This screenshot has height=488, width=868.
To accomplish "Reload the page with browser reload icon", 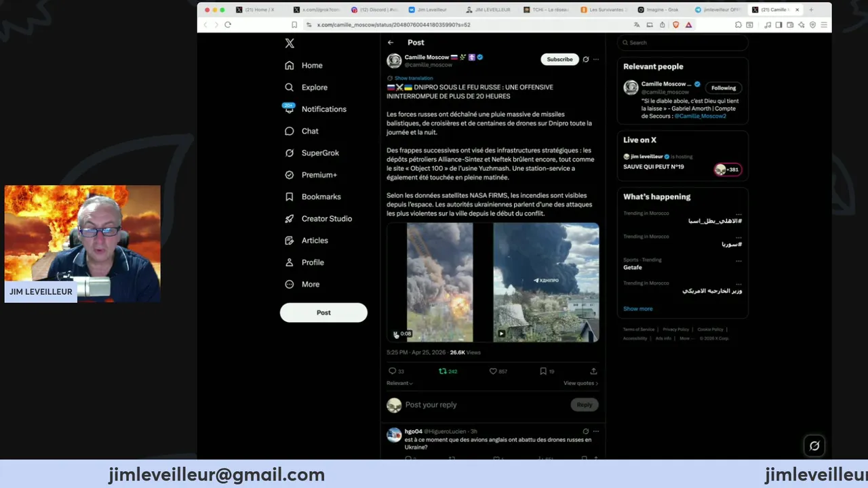I will point(228,25).
